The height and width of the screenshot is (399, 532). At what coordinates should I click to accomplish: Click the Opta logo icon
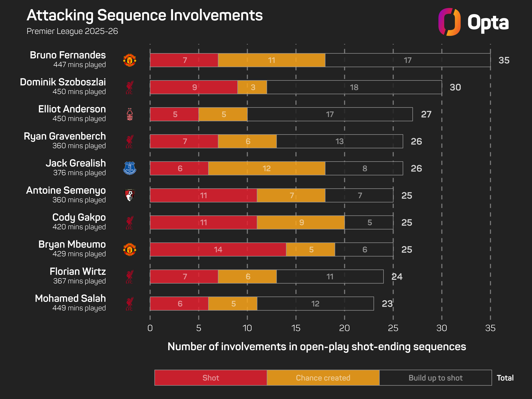click(x=449, y=22)
